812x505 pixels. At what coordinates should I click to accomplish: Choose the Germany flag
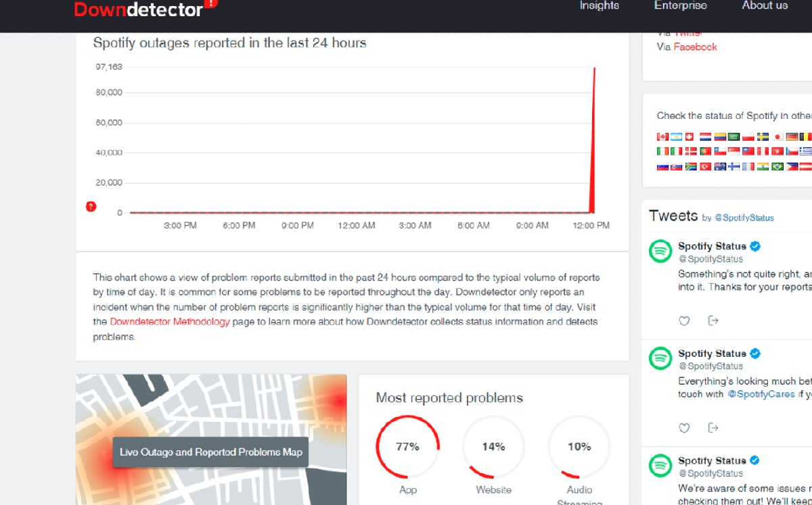[x=793, y=137]
